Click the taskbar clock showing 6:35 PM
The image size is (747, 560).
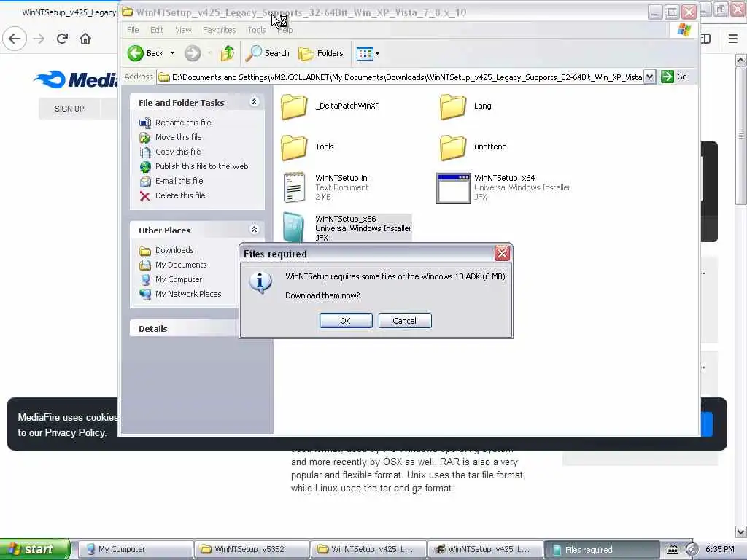tap(720, 550)
